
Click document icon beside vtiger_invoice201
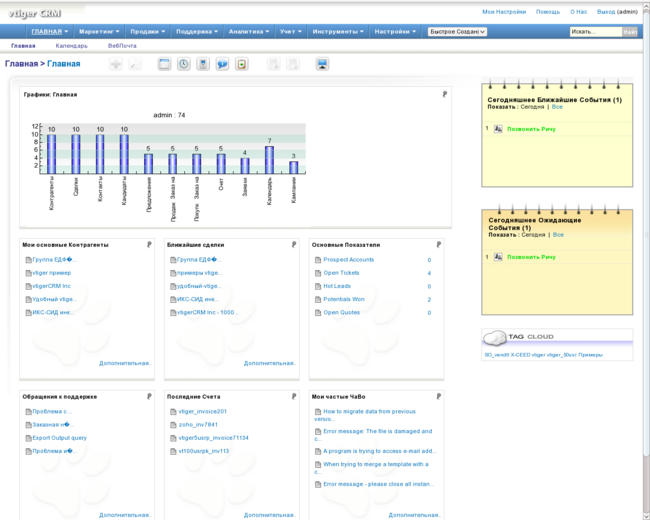[173, 412]
